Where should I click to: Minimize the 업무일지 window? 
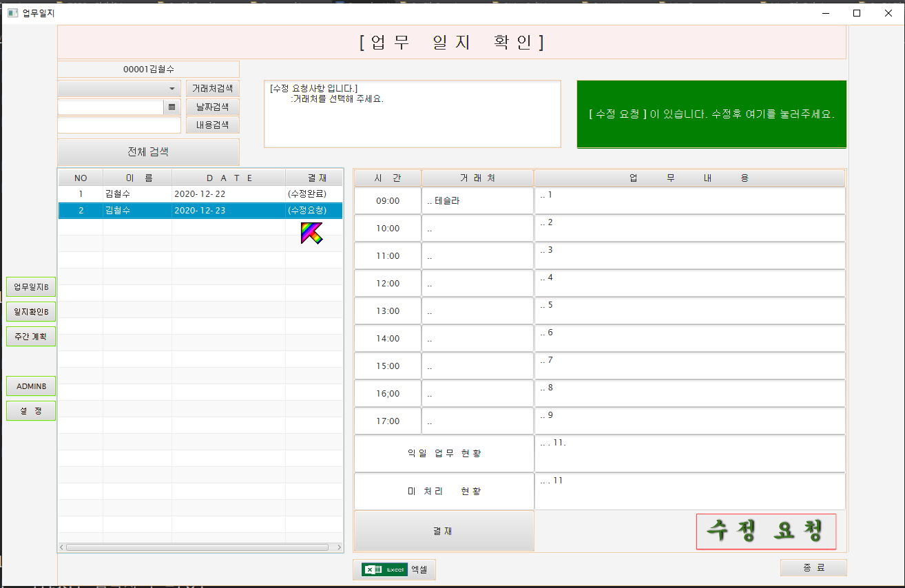coord(825,12)
